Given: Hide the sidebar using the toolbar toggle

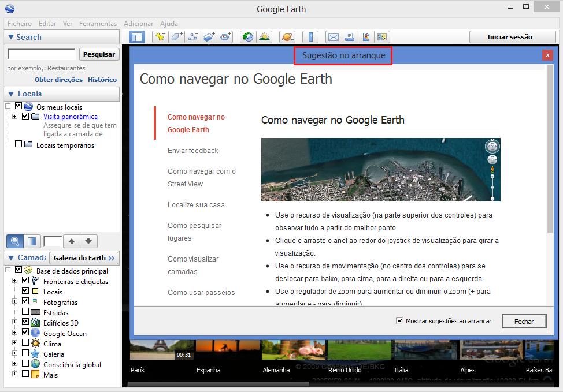Looking at the screenshot, I should 136,37.
